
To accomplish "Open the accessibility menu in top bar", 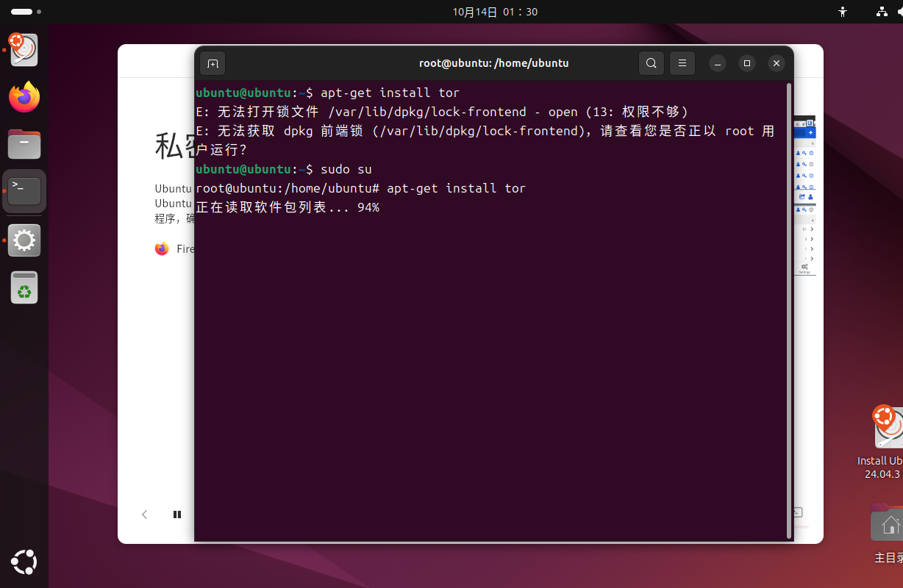I will (843, 12).
